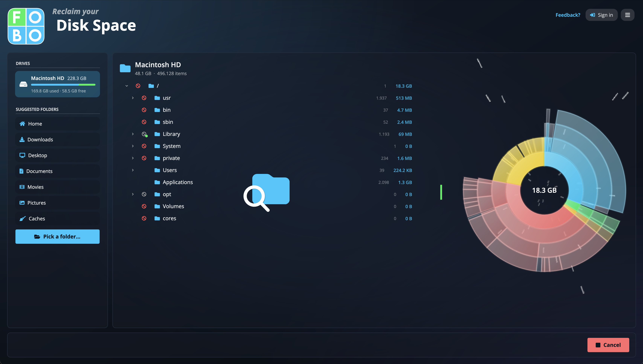Viewport: 643px width, 364px height.
Task: Click the restricted icon beside Volumes
Action: click(x=144, y=206)
